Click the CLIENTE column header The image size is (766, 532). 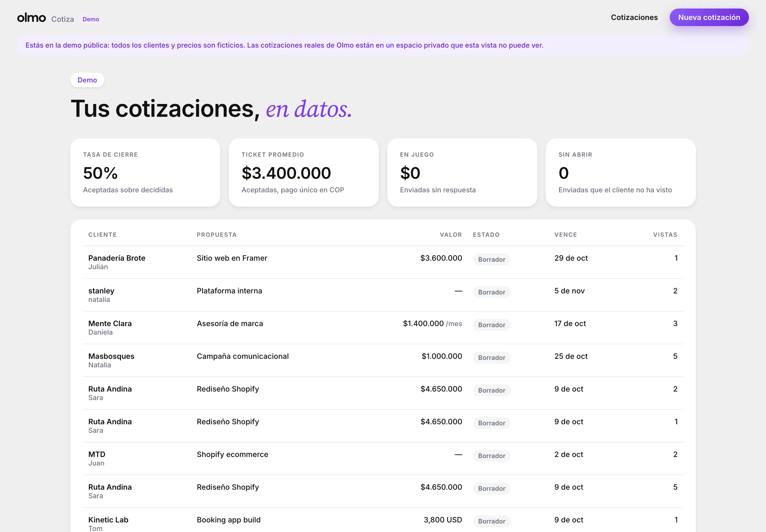tap(102, 235)
